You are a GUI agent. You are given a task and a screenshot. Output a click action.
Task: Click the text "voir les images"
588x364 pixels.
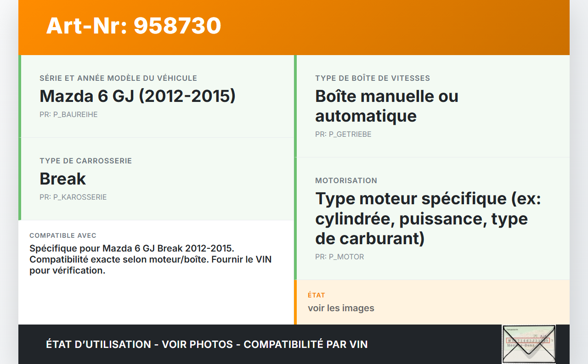coord(341,308)
